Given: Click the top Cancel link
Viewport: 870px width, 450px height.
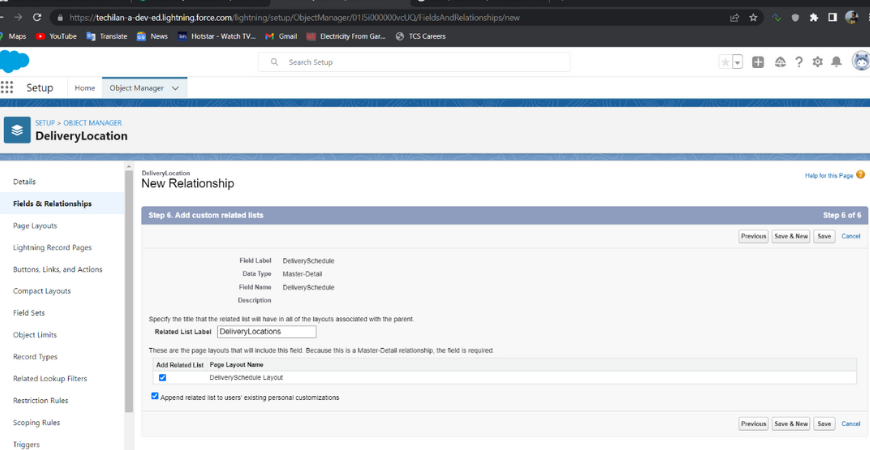Looking at the screenshot, I should click(x=850, y=236).
